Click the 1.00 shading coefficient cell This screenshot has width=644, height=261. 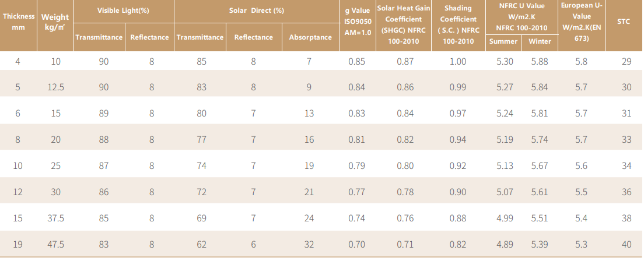pyautogui.click(x=458, y=61)
